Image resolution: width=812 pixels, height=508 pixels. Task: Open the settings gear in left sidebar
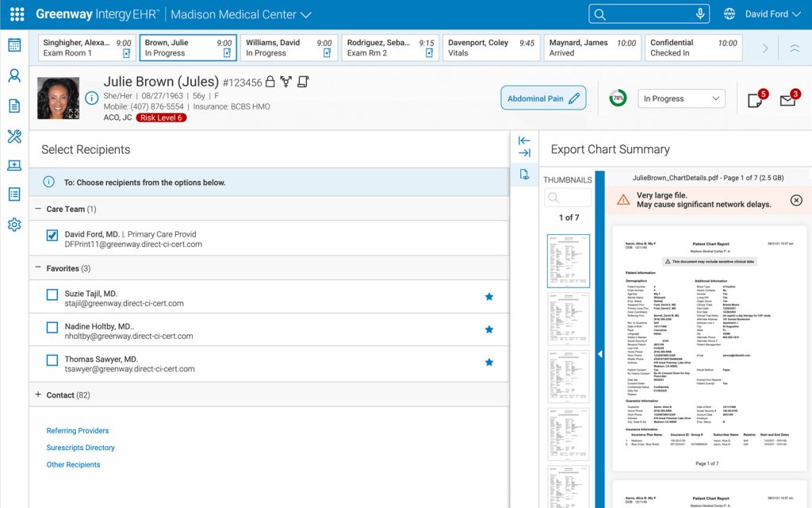point(14,225)
